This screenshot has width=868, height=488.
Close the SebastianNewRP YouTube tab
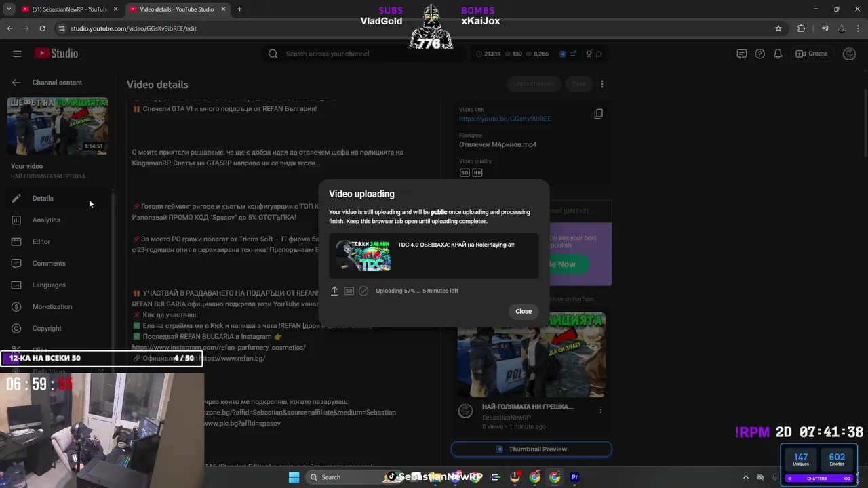click(x=116, y=9)
